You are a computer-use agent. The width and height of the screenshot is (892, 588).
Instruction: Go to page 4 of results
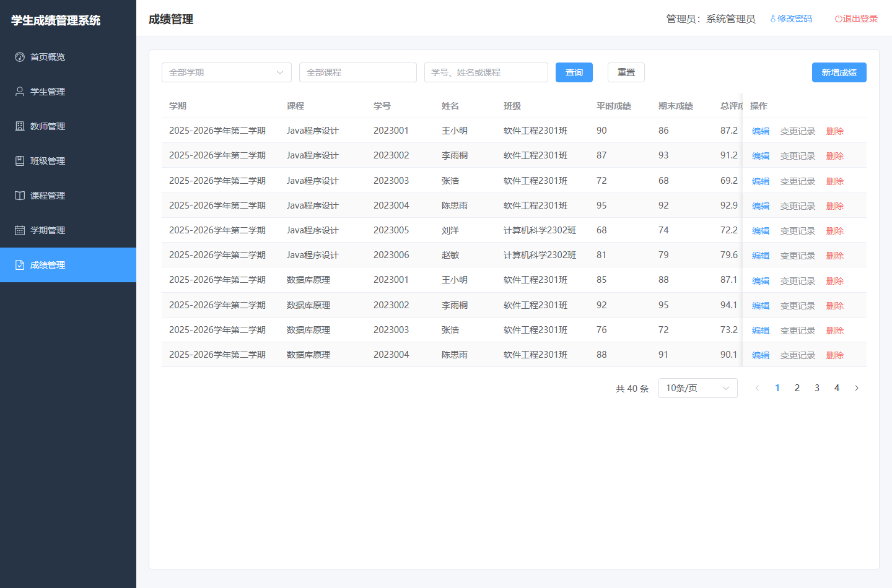coord(837,388)
